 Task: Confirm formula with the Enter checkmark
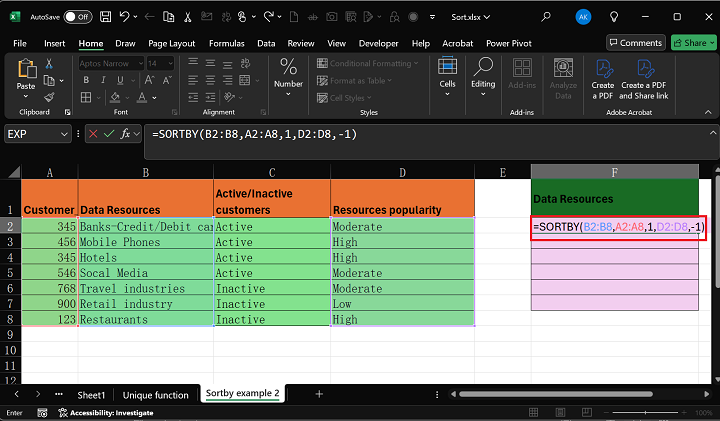point(109,134)
